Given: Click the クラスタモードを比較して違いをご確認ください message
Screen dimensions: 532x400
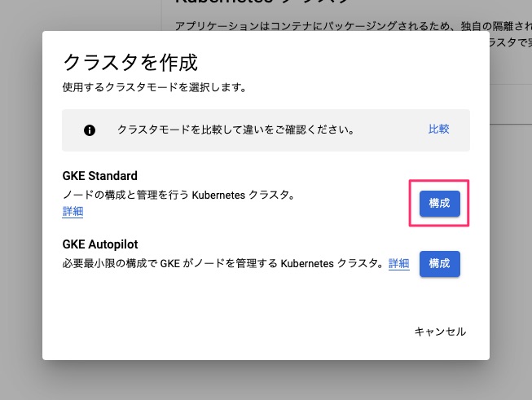Looking at the screenshot, I should click(236, 130).
